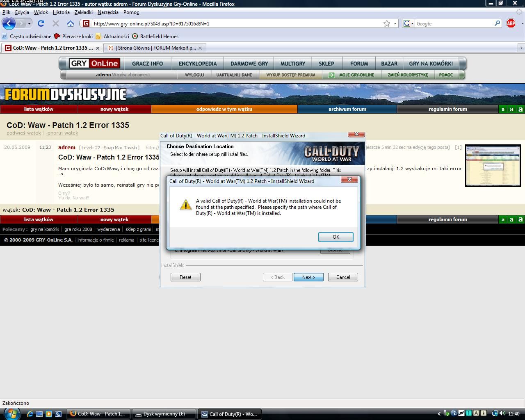525x420 pixels.
Task: Bookmark the page with the star icon
Action: pos(386,23)
